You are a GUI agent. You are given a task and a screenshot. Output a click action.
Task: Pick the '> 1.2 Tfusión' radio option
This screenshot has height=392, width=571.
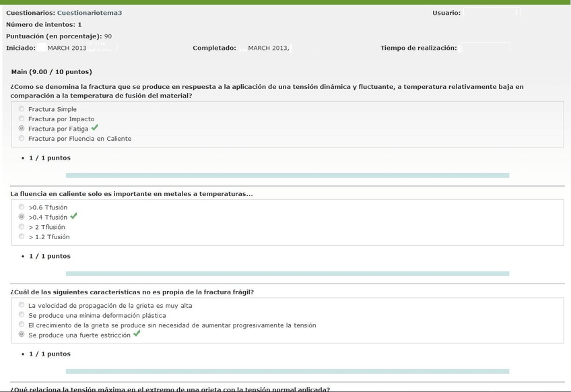tap(22, 236)
